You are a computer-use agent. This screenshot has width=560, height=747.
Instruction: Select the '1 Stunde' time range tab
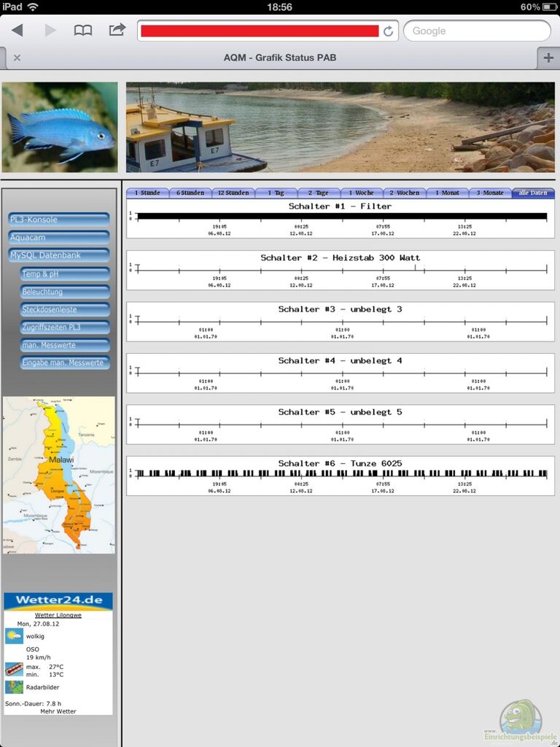click(x=147, y=193)
